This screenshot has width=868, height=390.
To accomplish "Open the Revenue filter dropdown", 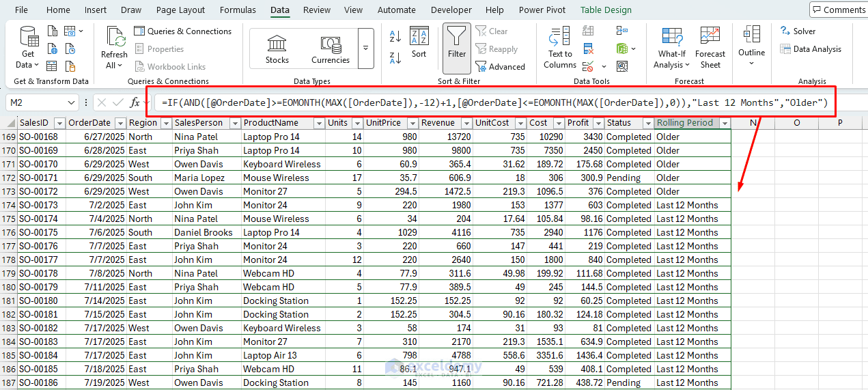I will tap(466, 123).
